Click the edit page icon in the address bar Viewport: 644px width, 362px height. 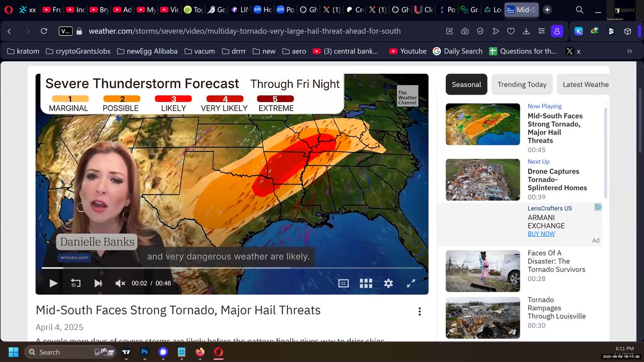pos(450,31)
